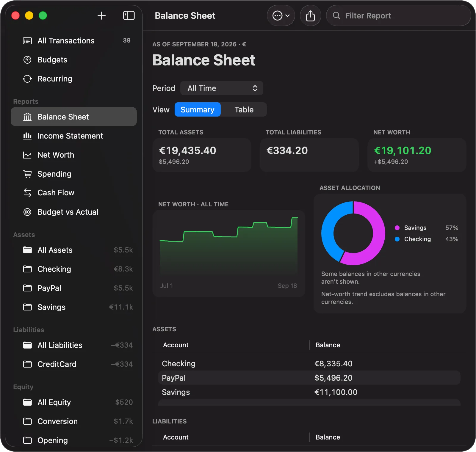Click the All Assets folder icon
476x452 pixels.
(x=27, y=250)
